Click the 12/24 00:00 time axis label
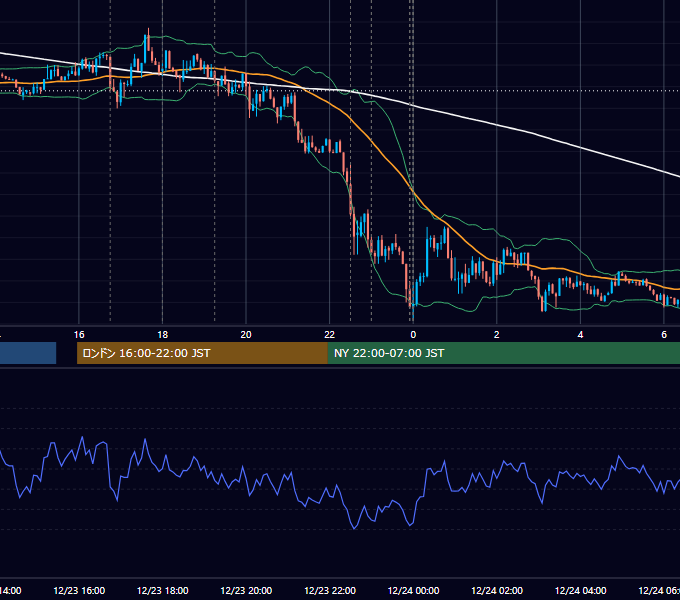 (413, 590)
